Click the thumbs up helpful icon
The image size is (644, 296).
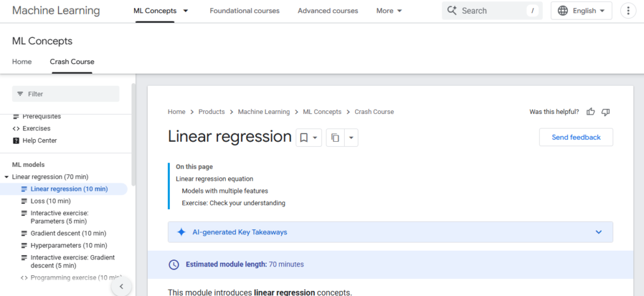(591, 112)
